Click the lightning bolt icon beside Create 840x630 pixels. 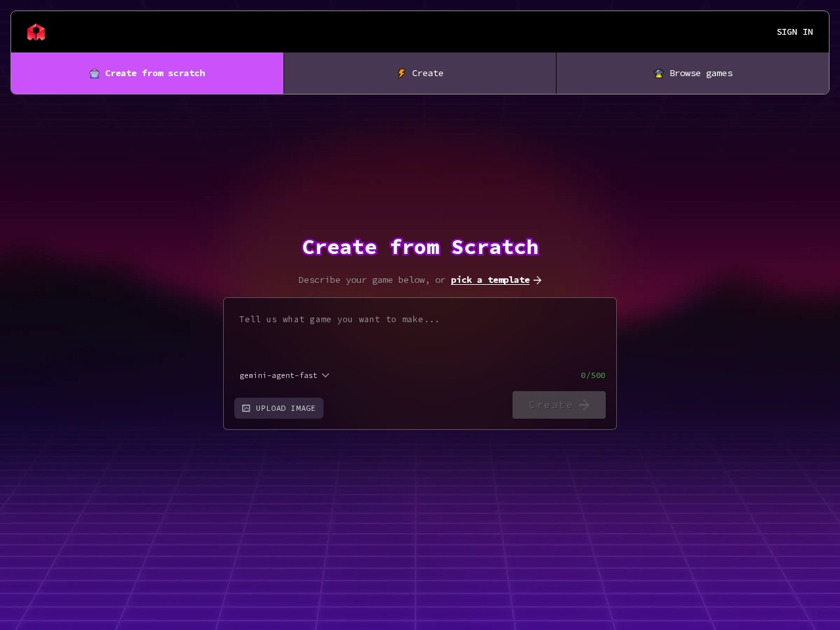coord(402,73)
